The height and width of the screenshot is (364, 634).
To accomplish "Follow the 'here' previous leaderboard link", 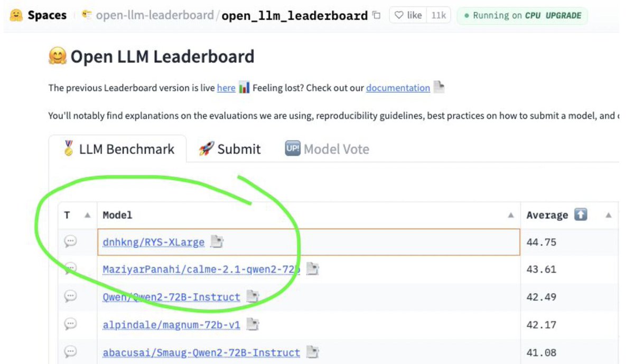I will 226,88.
